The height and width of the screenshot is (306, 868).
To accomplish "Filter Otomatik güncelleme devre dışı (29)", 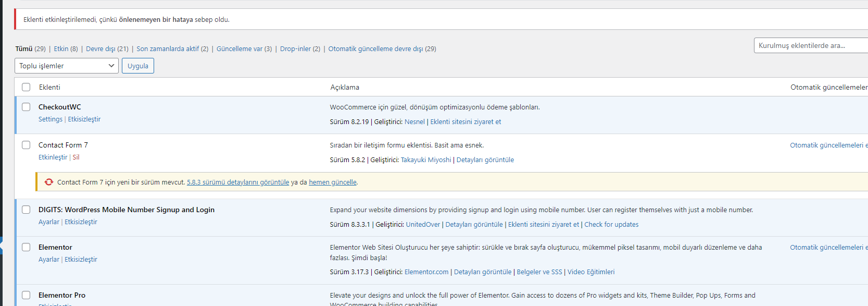I will tap(382, 48).
